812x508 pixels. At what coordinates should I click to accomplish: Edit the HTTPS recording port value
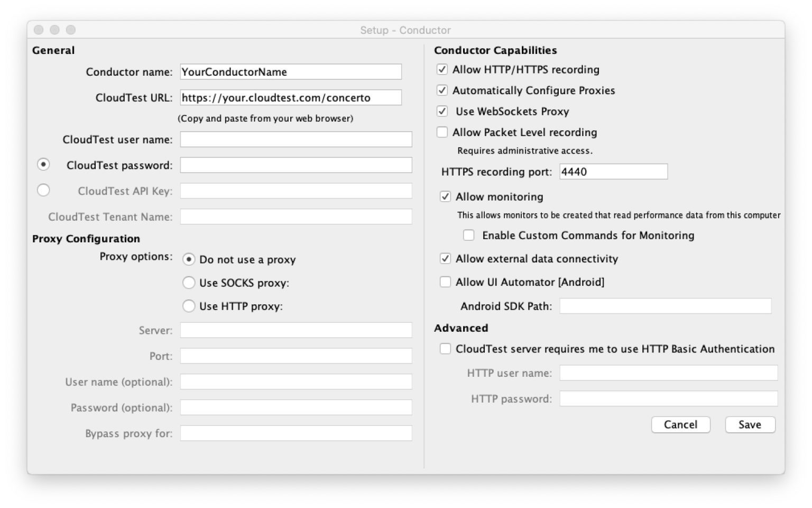point(613,171)
